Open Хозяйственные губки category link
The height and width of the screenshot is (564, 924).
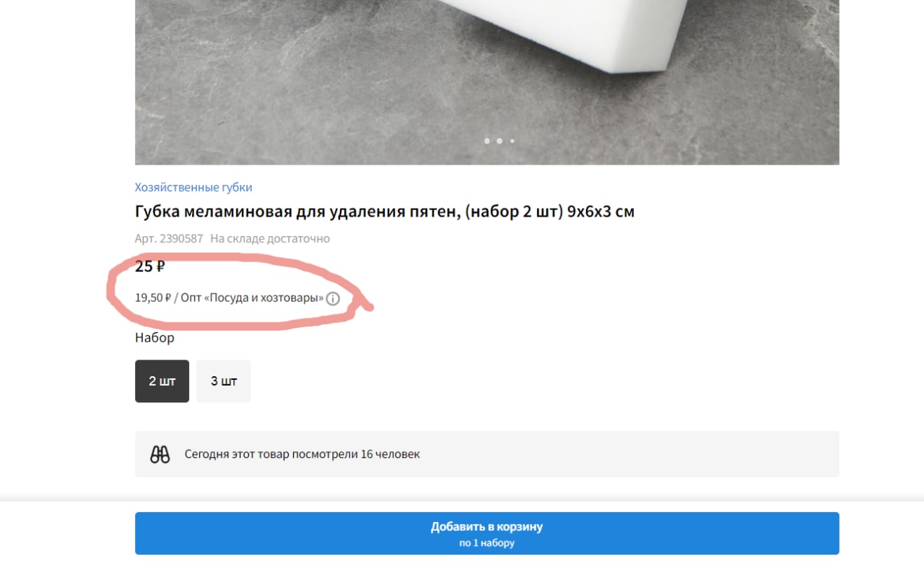click(193, 187)
